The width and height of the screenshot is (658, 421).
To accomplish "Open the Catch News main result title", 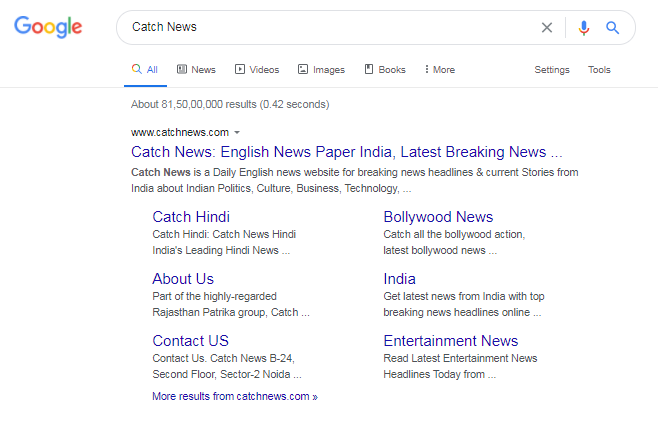I will [x=346, y=153].
